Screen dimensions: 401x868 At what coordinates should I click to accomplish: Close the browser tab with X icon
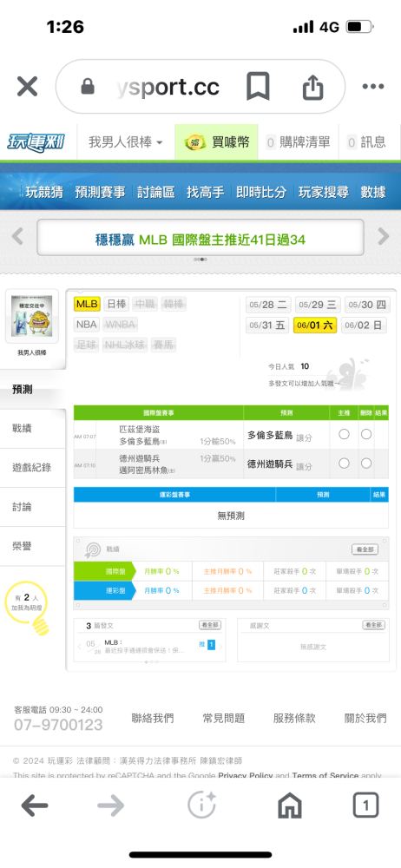coord(27,87)
